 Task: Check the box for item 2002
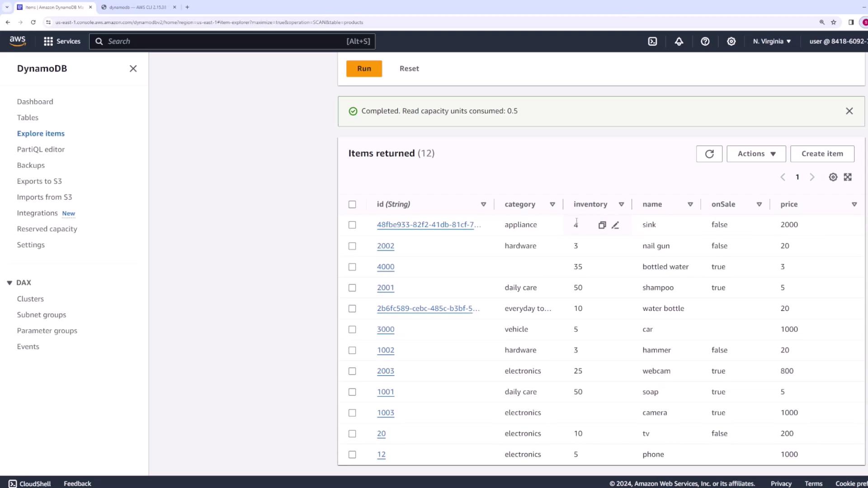pyautogui.click(x=352, y=246)
